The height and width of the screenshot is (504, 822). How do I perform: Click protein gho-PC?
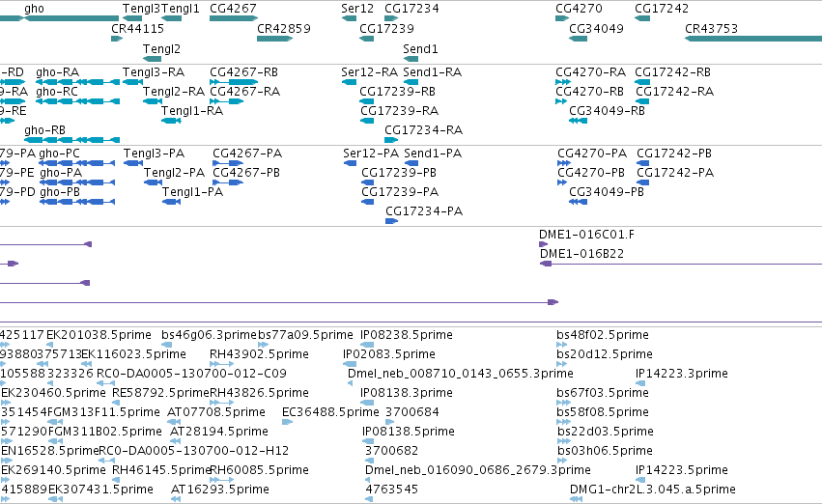pos(59,154)
